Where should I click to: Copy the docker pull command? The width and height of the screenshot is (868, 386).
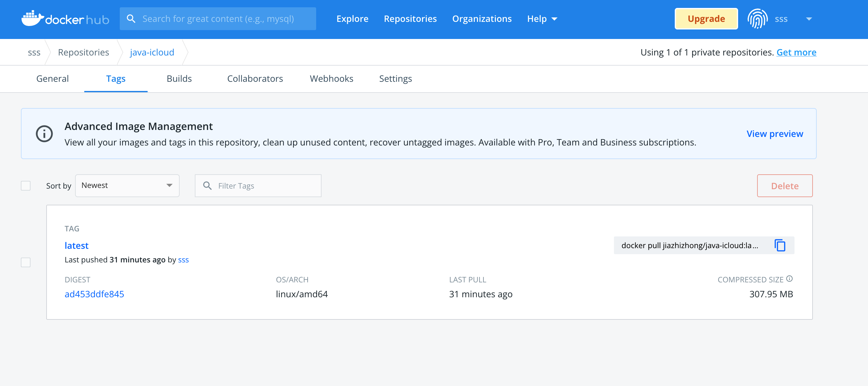click(x=780, y=245)
